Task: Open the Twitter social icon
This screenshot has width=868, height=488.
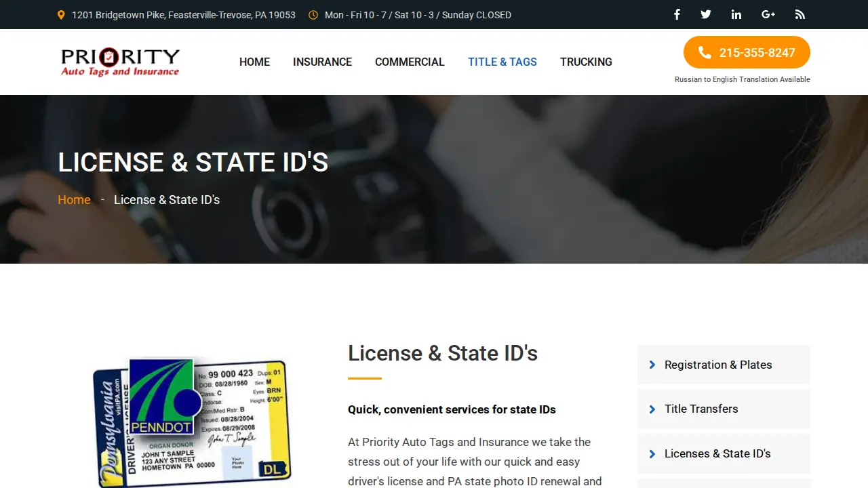Action: coord(706,14)
